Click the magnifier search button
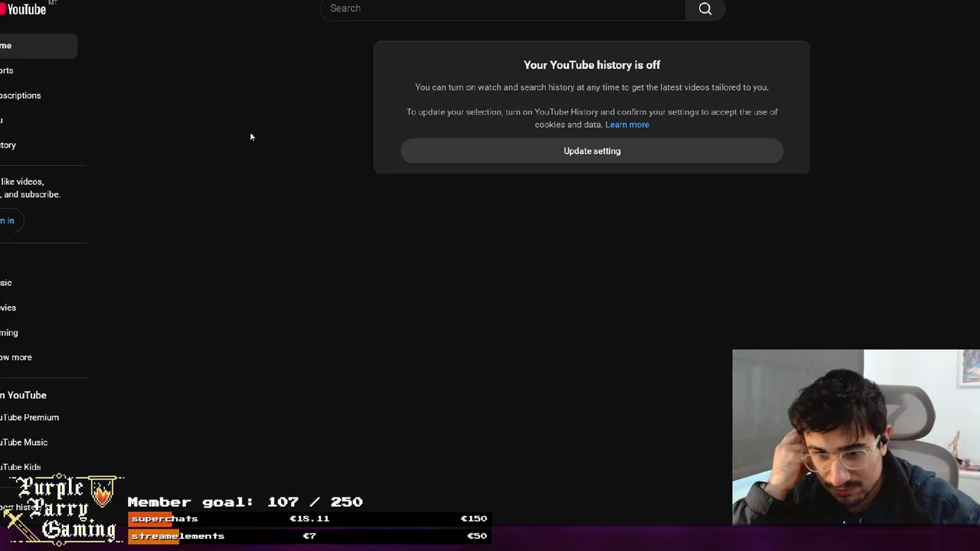 coord(705,9)
